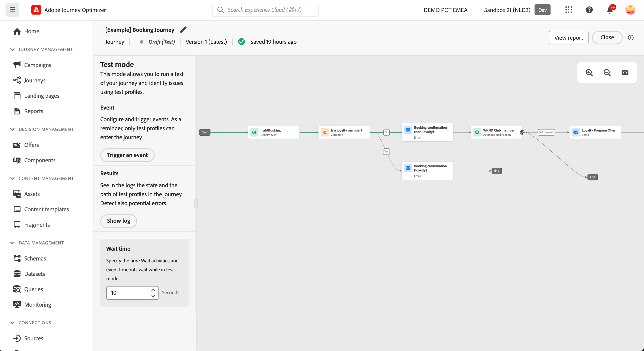The width and height of the screenshot is (644, 351).
Task: Zoom in on the journey canvas
Action: pyautogui.click(x=589, y=73)
